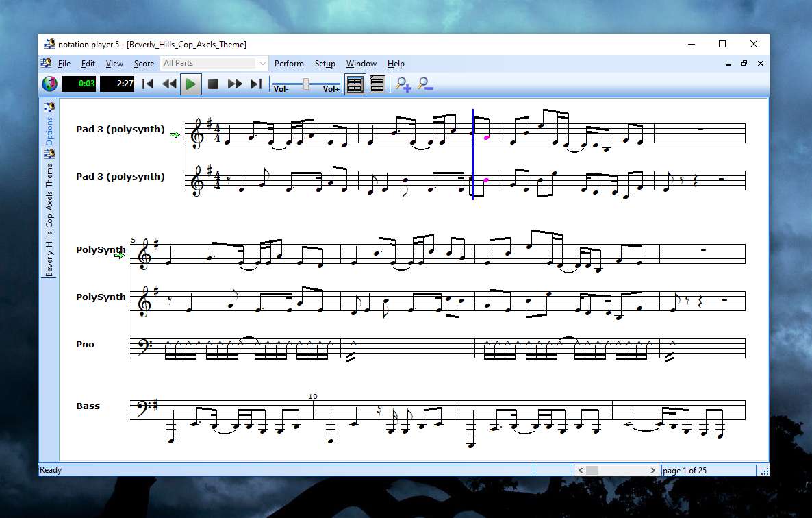Open the File menu

tap(64, 64)
